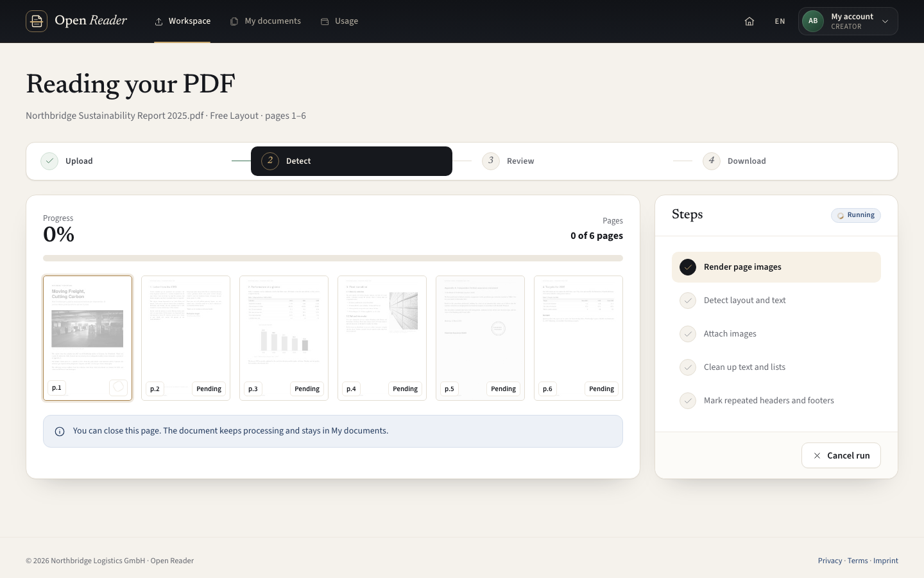
Task: Click the Render page images check icon
Action: [x=688, y=267]
